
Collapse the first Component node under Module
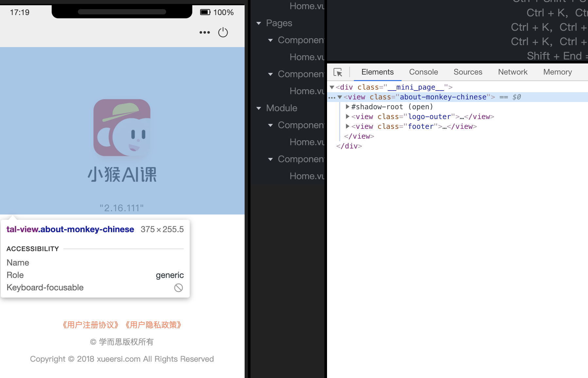tap(270, 125)
